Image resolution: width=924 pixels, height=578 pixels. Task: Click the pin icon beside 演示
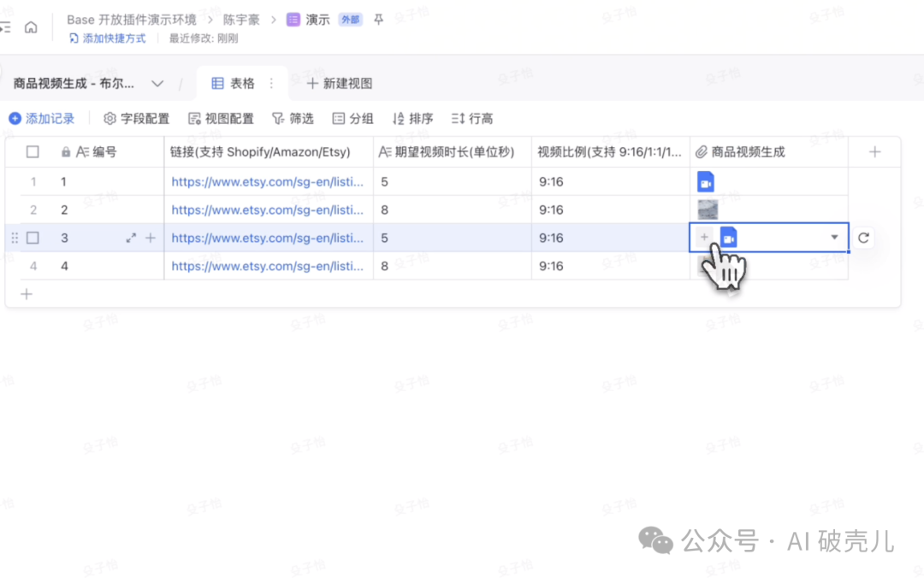pos(379,20)
